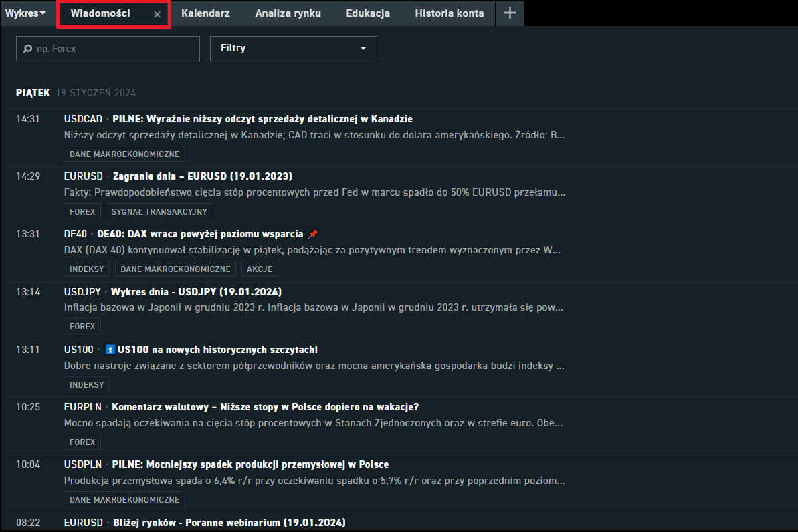The height and width of the screenshot is (532, 798).
Task: Click DANE MAKROEKONOMICZNE tag under USDPLN news
Action: tap(124, 499)
